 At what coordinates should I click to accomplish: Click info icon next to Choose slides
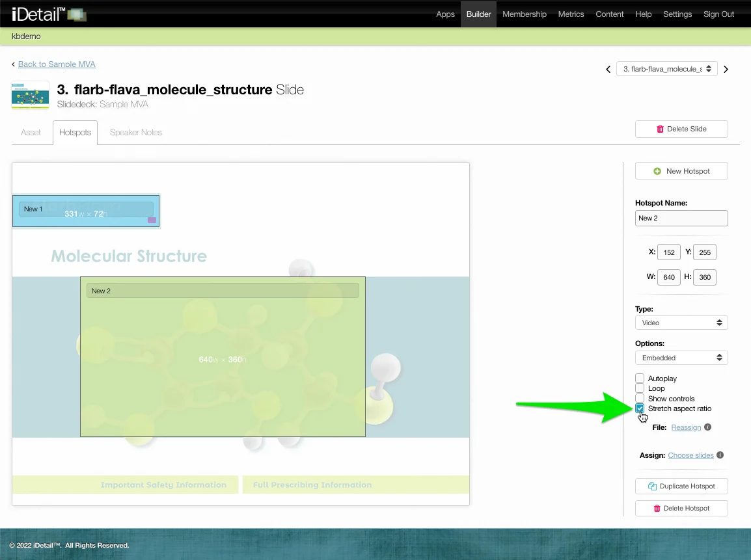point(720,455)
